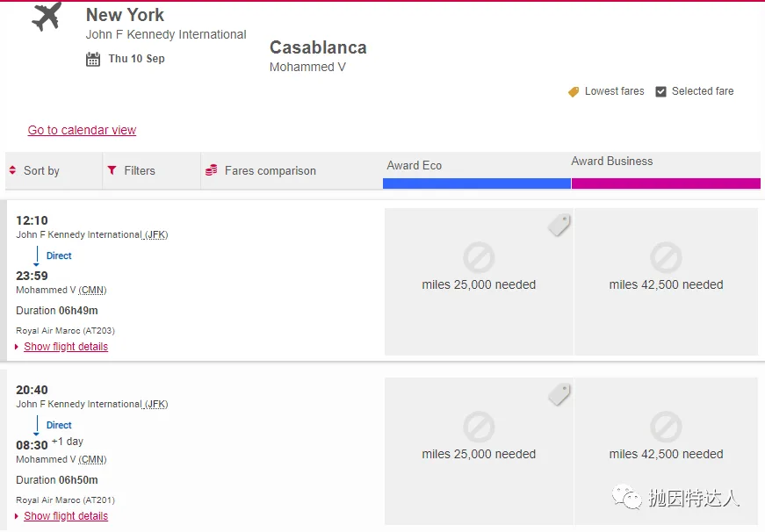Select 42,500 miles Business fare on 20:40 flight
This screenshot has height=532, width=765.
pyautogui.click(x=666, y=454)
